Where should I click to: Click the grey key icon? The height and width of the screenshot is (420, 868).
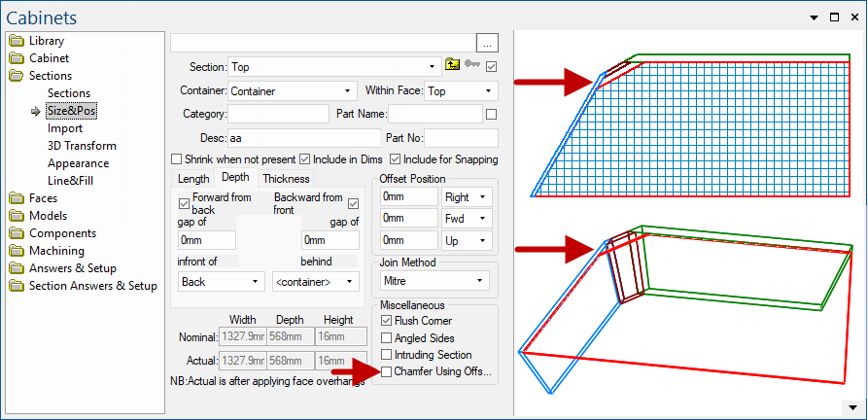tap(472, 66)
